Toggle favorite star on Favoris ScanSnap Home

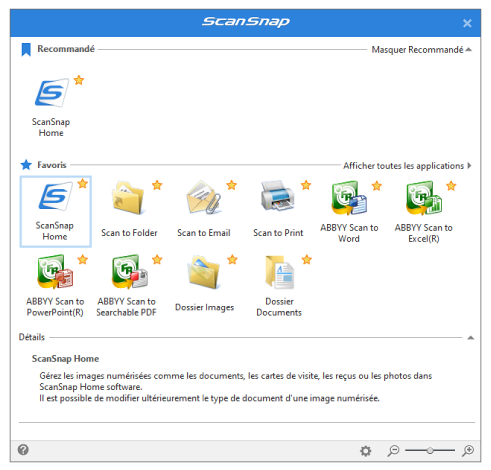point(83,183)
